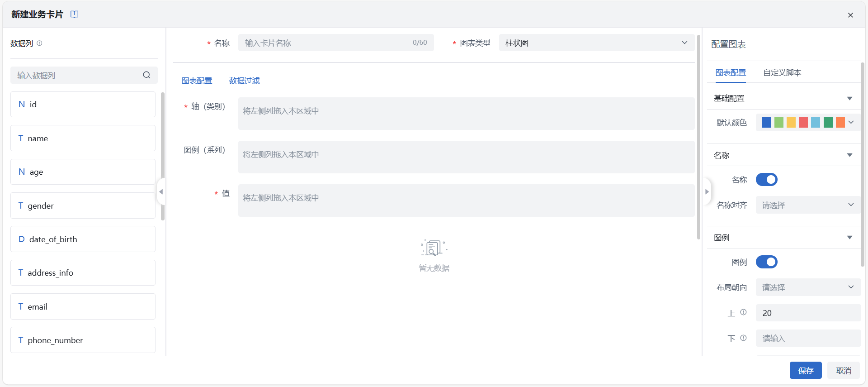Open the 图表类型 dropdown showing 柱状图
The width and height of the screenshot is (868, 387).
tap(597, 43)
